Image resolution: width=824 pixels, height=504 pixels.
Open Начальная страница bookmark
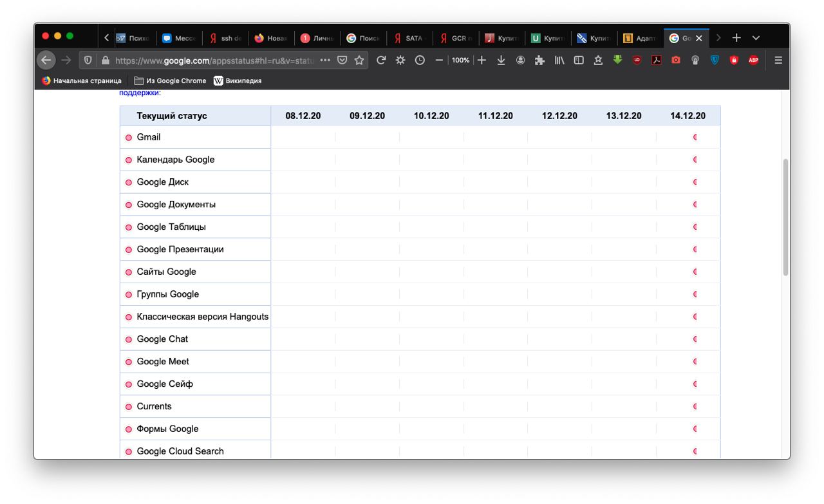(82, 80)
